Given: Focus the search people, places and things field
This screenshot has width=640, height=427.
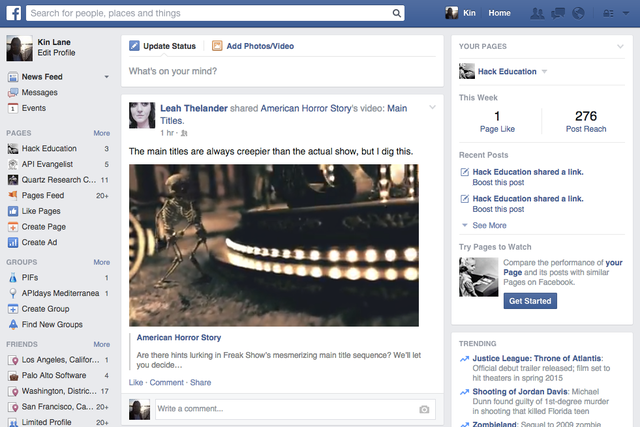Looking at the screenshot, I should (x=209, y=13).
